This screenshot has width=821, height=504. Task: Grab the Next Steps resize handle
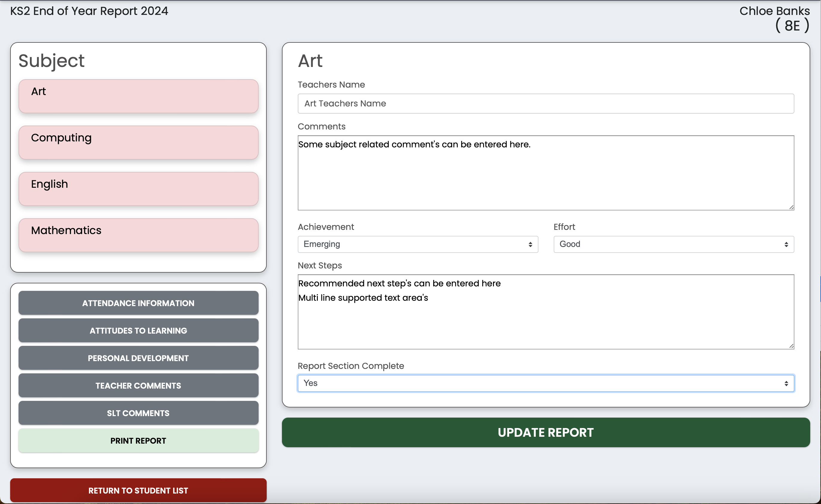coord(791,346)
